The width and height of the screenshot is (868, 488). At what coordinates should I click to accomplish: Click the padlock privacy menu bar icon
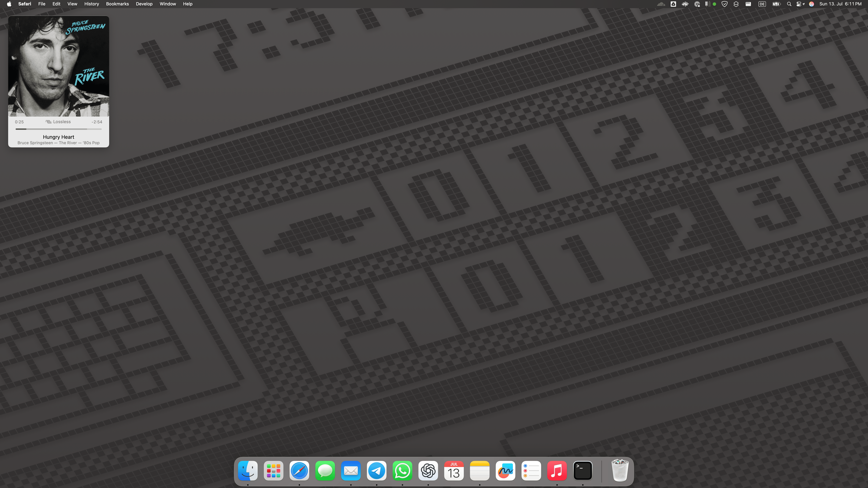point(697,4)
